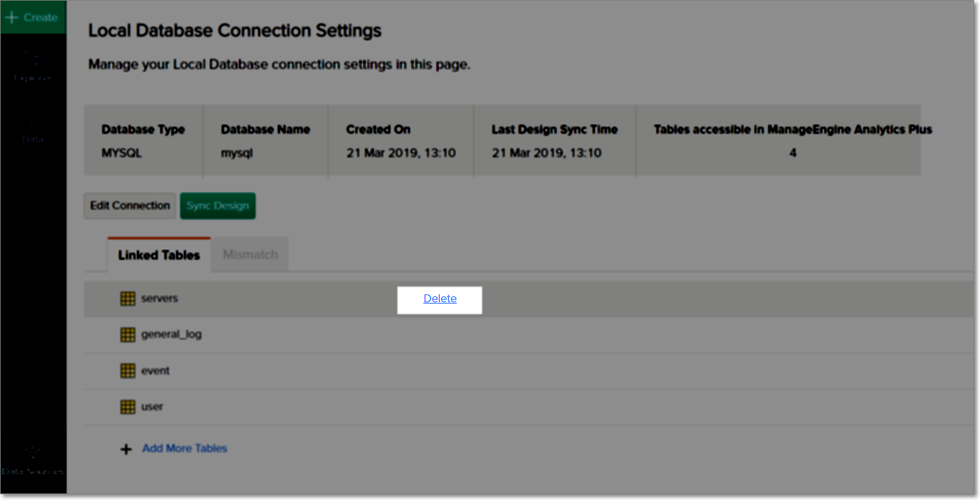Select the general_log table name

coord(171,334)
